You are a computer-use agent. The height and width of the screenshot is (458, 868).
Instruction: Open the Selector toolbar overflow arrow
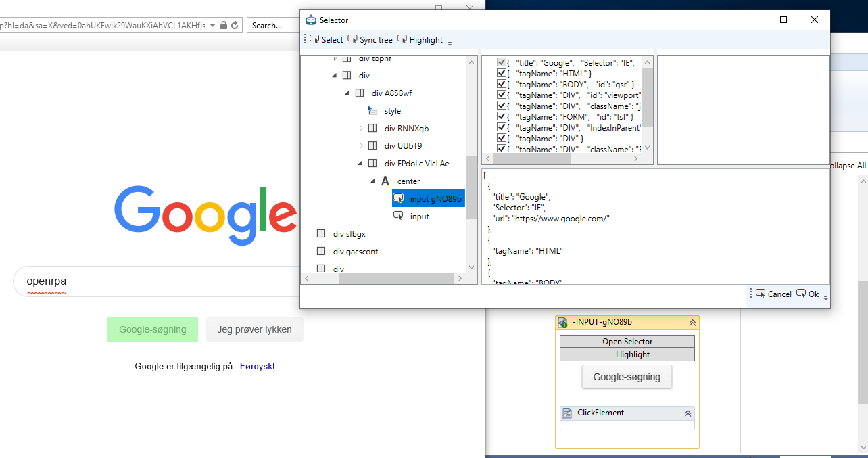[450, 43]
